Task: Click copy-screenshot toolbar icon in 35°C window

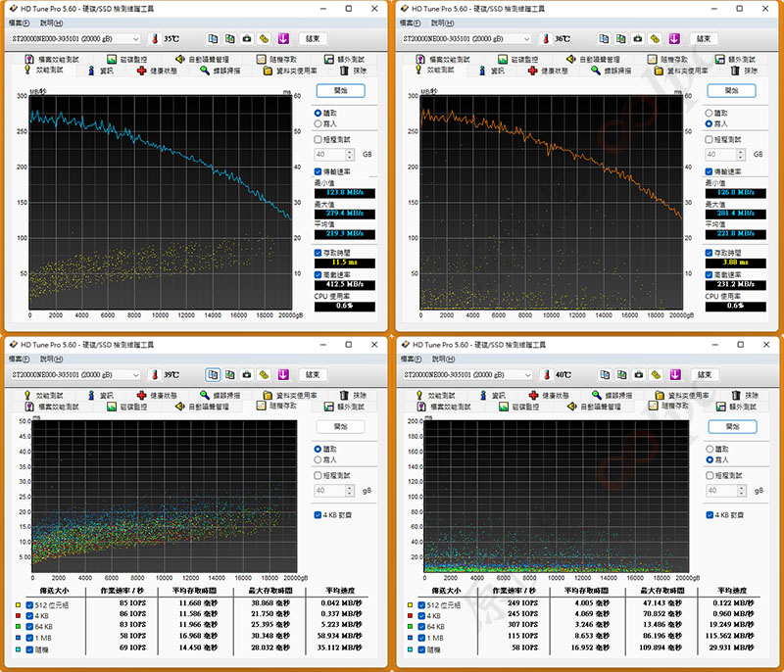Action: 230,38
